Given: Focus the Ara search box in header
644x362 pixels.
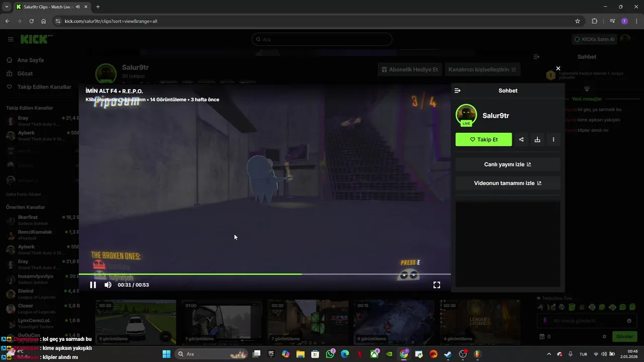Looking at the screenshot, I should (322, 39).
